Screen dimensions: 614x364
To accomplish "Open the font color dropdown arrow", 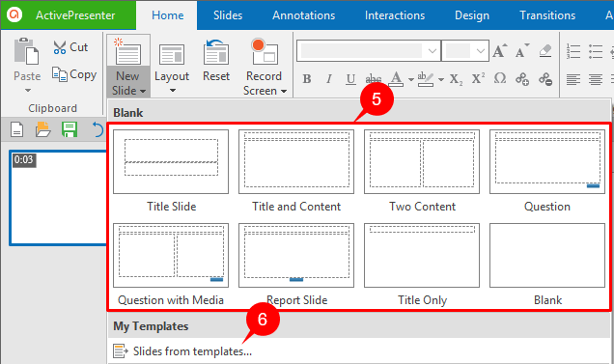I will (x=410, y=79).
